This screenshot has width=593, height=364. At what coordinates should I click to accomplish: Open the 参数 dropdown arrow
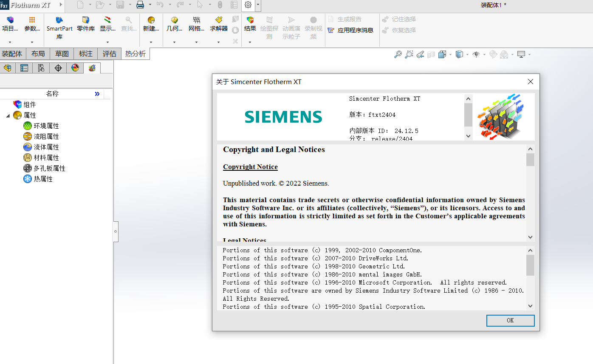32,42
